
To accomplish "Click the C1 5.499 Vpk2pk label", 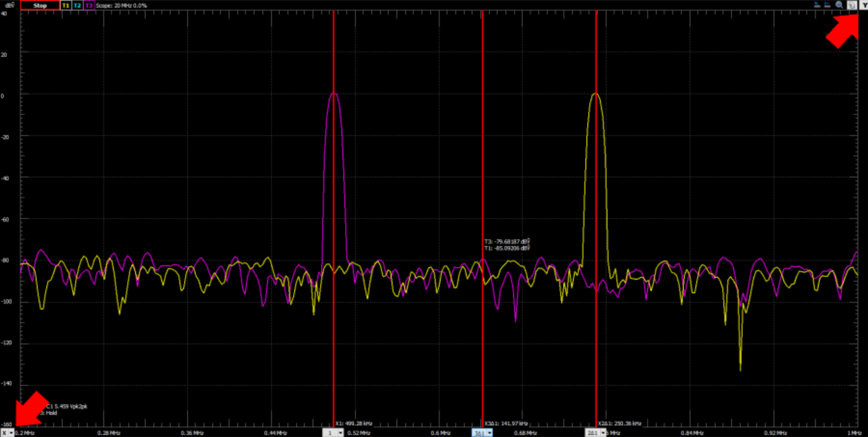I will [x=67, y=406].
